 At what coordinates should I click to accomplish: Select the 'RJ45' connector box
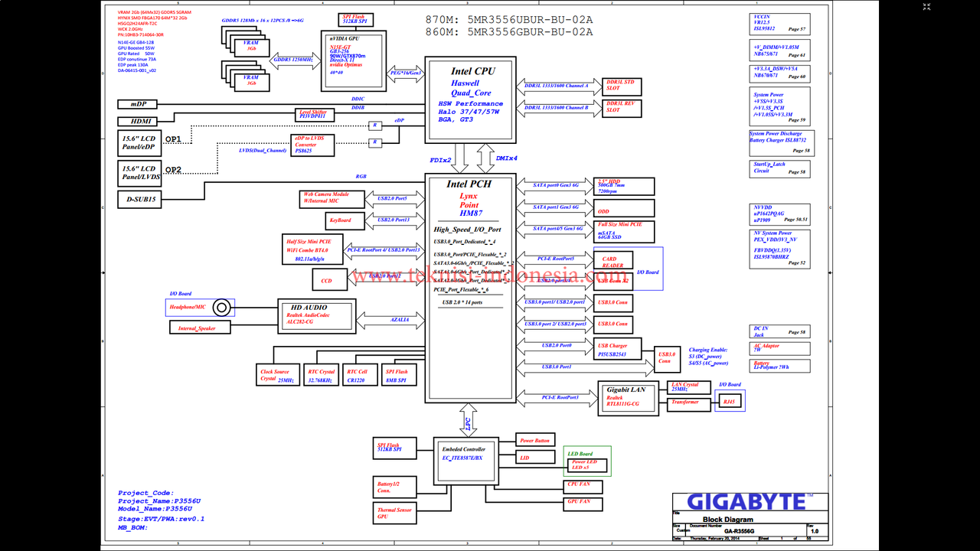729,401
